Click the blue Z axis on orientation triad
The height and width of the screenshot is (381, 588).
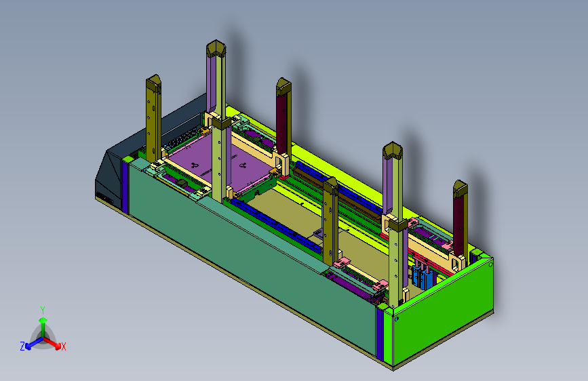point(31,344)
